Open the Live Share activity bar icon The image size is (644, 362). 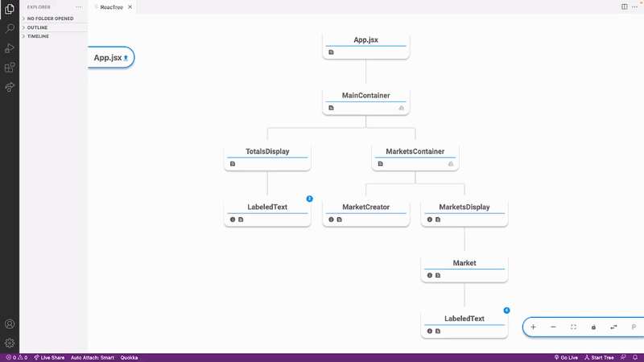(x=10, y=87)
